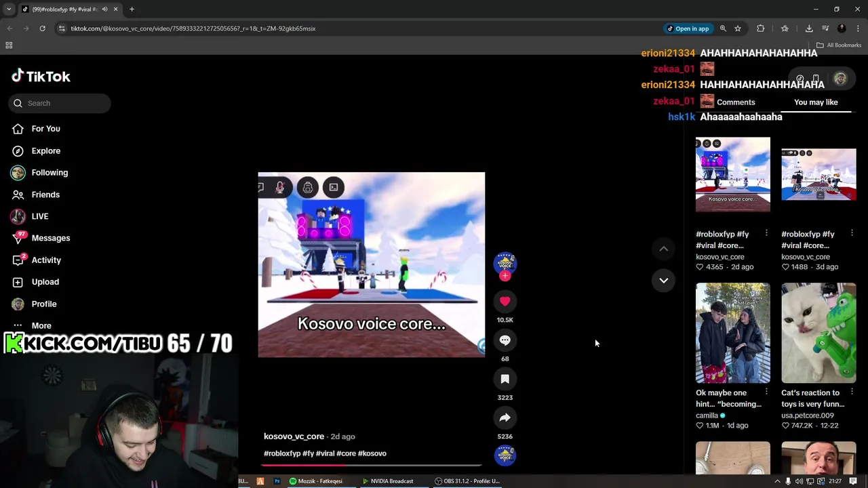Click the address bar URL
Viewport: 868px width, 488px height.
(x=193, y=28)
